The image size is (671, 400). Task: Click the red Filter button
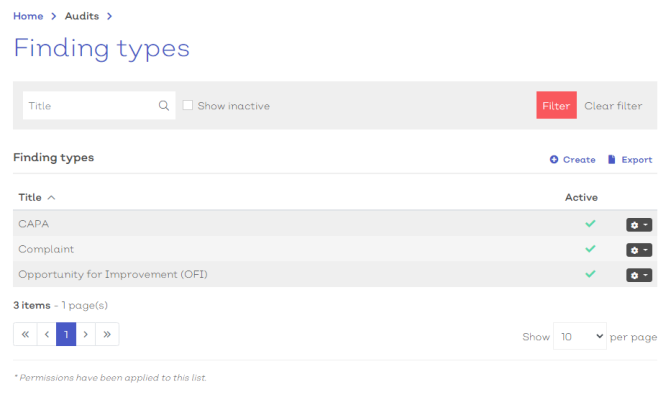click(x=556, y=105)
